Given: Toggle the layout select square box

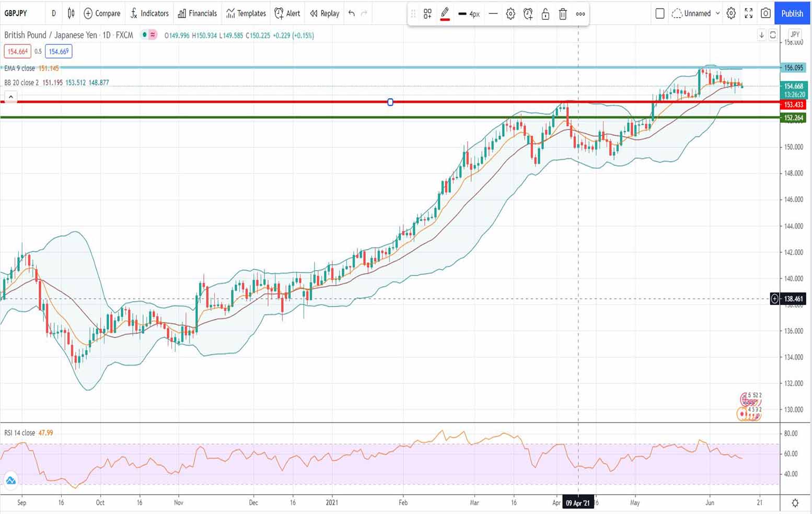Looking at the screenshot, I should [659, 13].
